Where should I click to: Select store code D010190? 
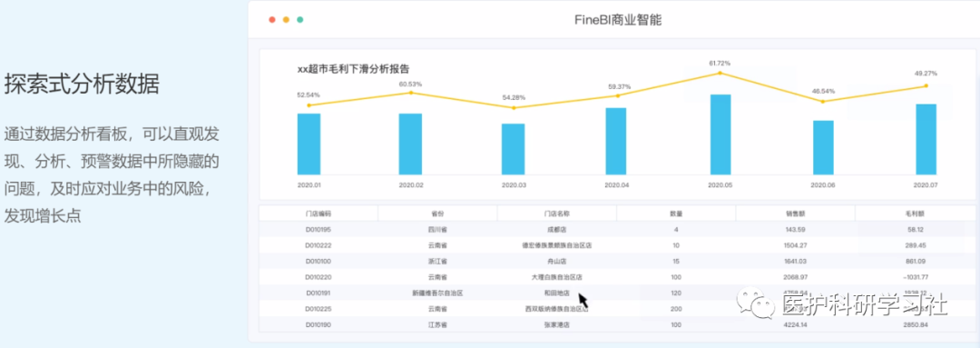click(x=318, y=325)
